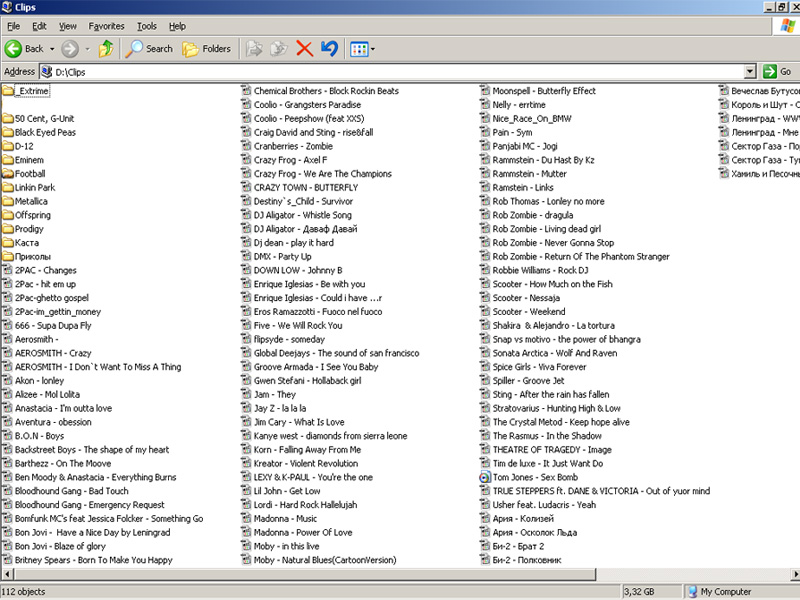Click the Chemical Brothers file icon
Viewport: 800px width, 600px height.
246,91
